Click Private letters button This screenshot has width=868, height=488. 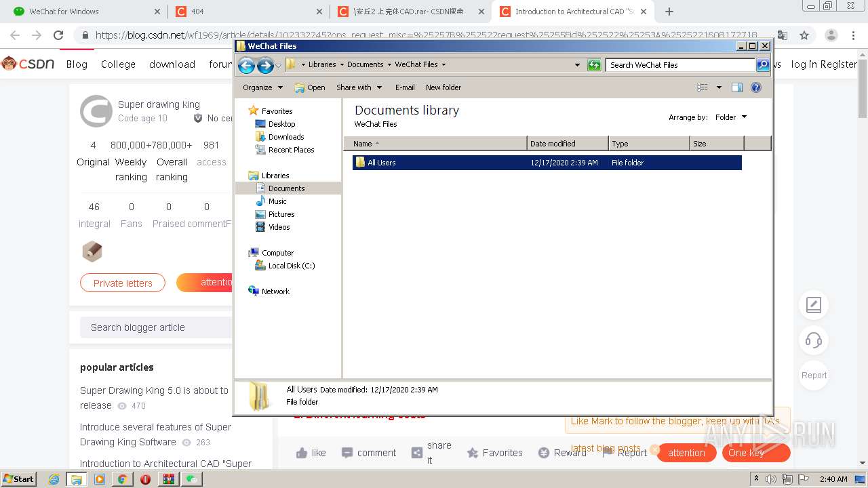coord(123,283)
